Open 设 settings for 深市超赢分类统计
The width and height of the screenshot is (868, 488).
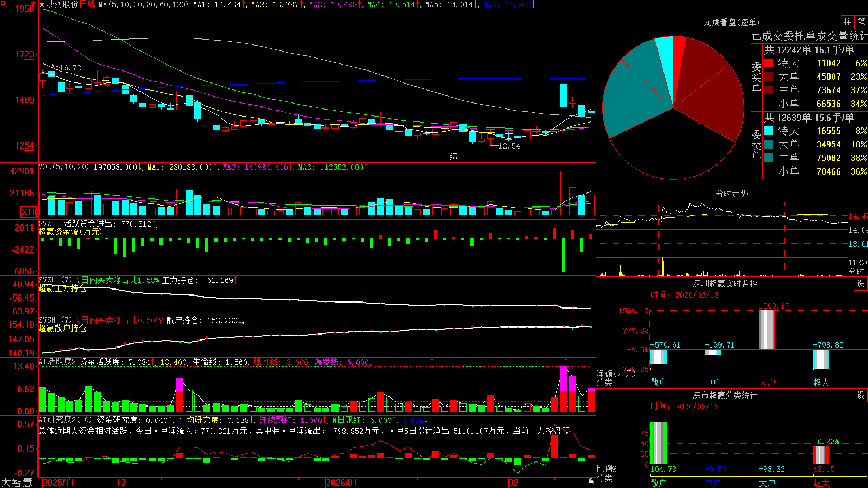861,395
